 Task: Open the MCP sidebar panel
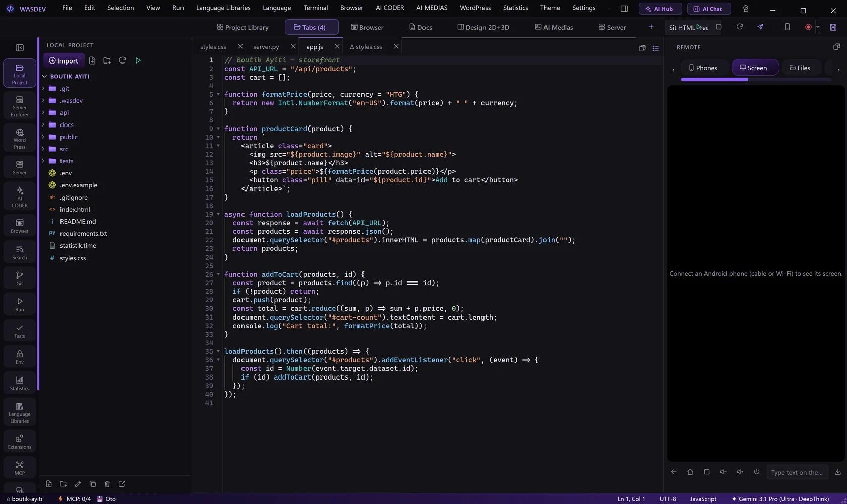pos(20,468)
